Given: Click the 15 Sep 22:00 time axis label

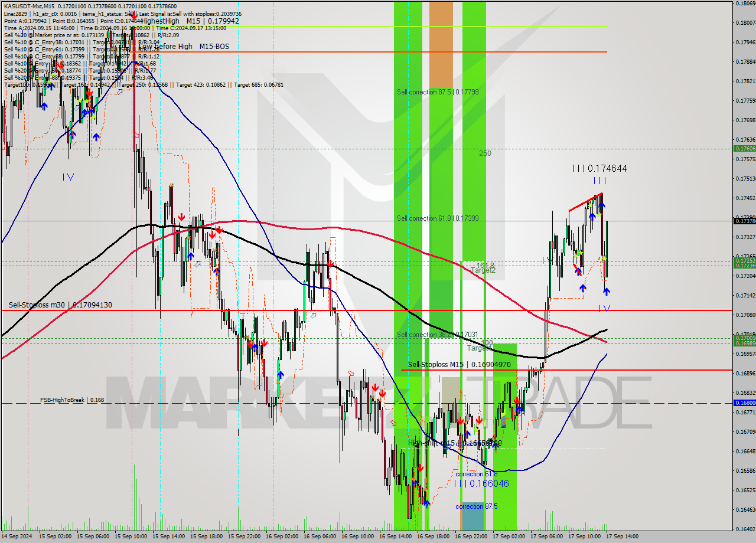Looking at the screenshot, I should (x=245, y=537).
